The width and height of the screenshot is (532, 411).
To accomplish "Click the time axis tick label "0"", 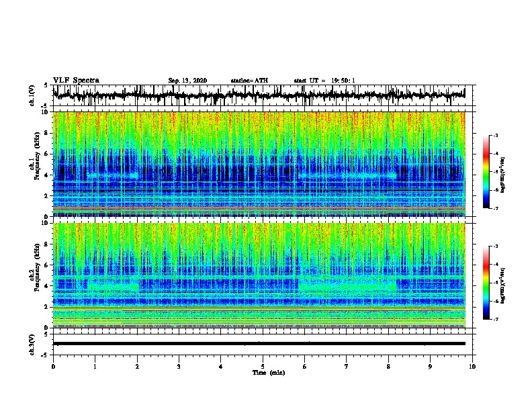I will pyautogui.click(x=53, y=367).
